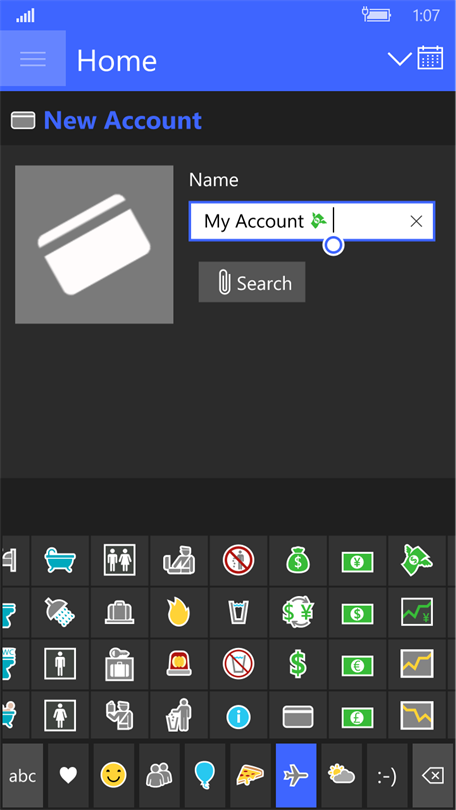Open the weather and nature emoji tab

(x=341, y=776)
